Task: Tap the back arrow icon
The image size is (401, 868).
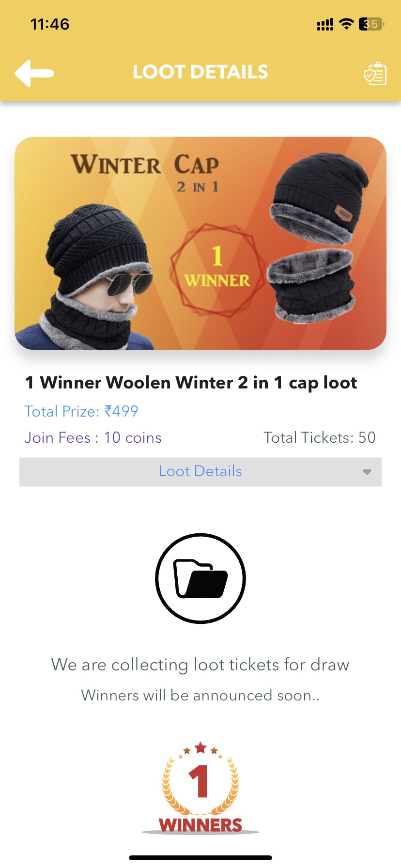Action: 34,73
